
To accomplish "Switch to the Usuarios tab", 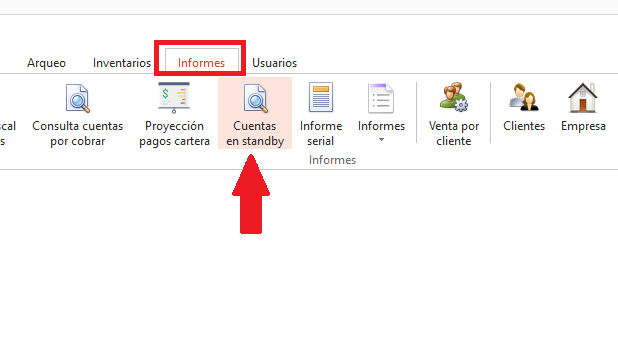I will 274,63.
